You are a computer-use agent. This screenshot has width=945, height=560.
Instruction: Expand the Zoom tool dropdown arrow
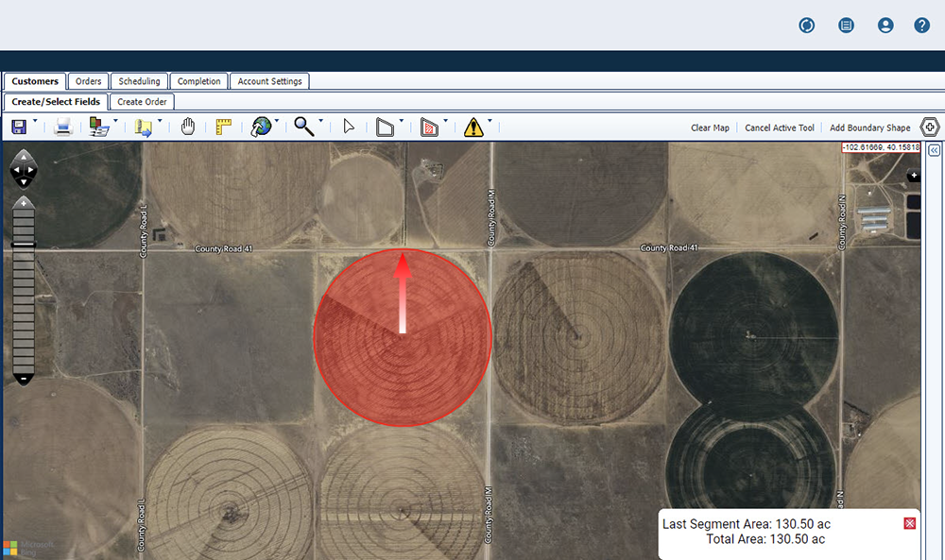click(320, 121)
